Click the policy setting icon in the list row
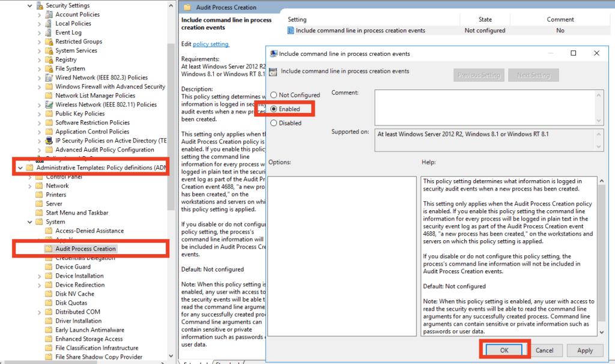 click(291, 31)
